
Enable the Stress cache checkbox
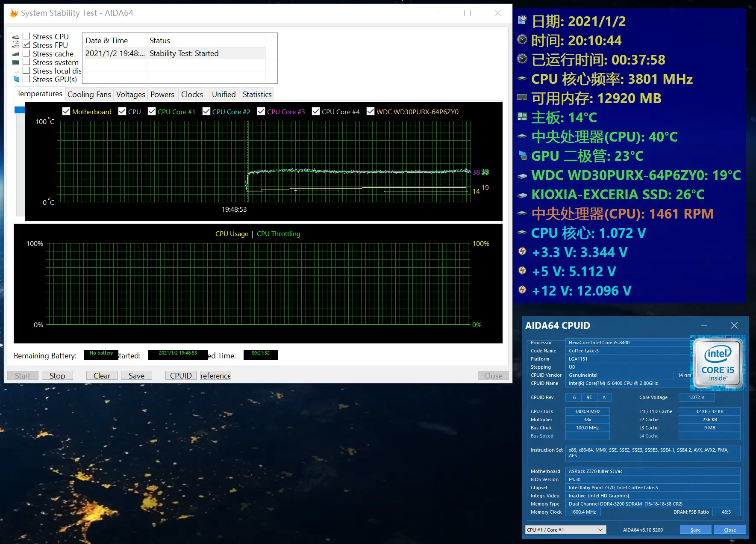coord(26,53)
